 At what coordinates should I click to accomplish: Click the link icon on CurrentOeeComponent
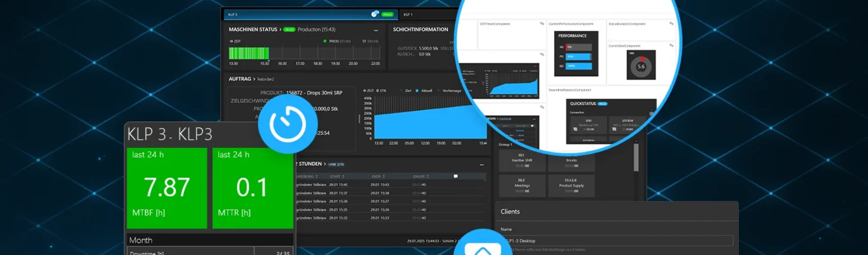pos(671,45)
